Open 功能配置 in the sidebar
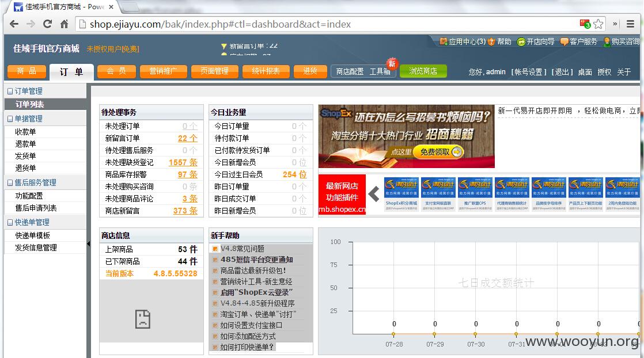Image resolution: width=644 pixels, height=358 pixels. (29, 196)
